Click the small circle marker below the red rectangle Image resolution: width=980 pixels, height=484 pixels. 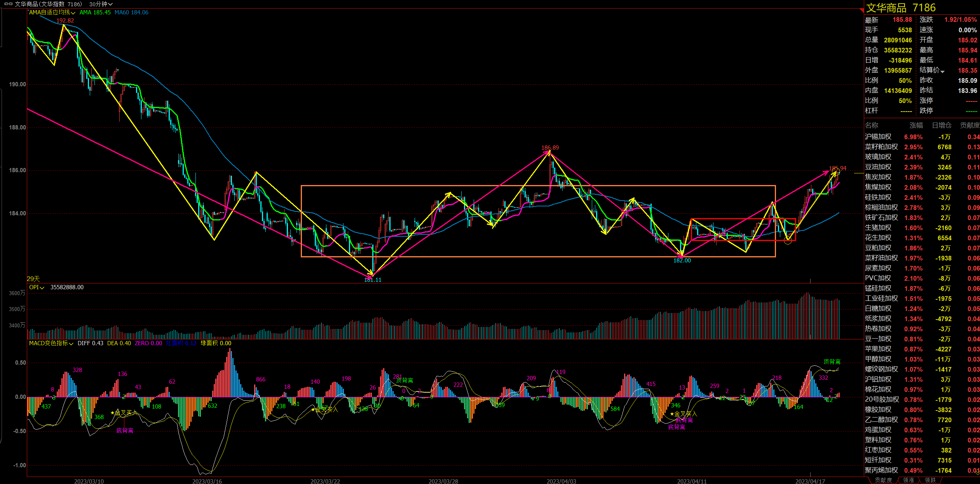tap(788, 241)
